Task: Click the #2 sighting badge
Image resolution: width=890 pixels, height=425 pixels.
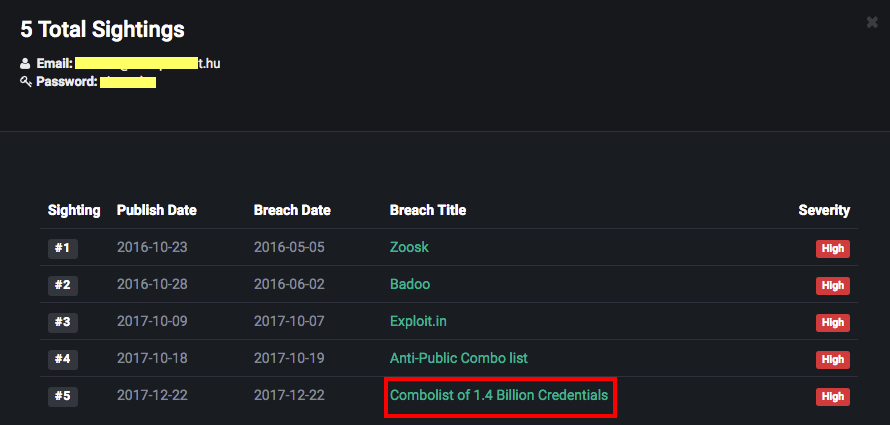Action: coord(63,285)
